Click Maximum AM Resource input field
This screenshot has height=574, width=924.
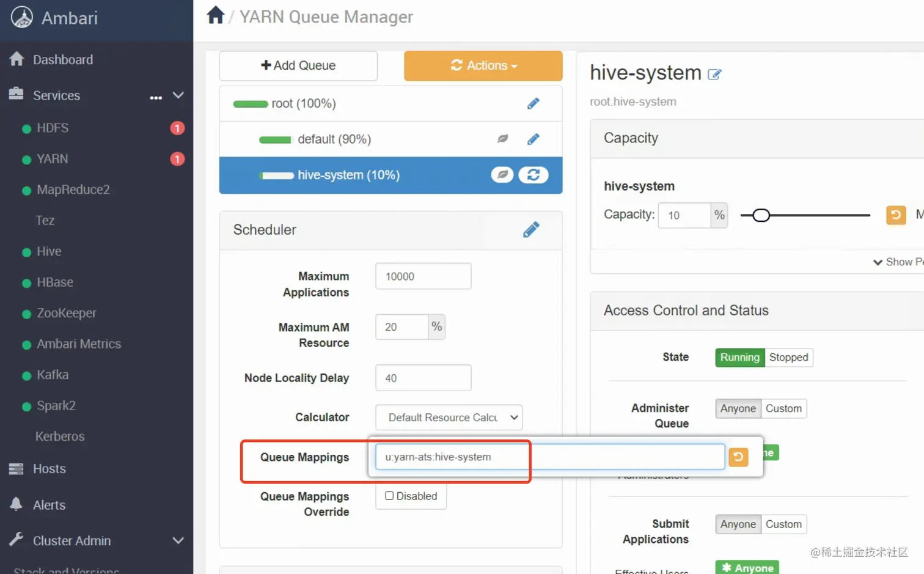point(402,327)
